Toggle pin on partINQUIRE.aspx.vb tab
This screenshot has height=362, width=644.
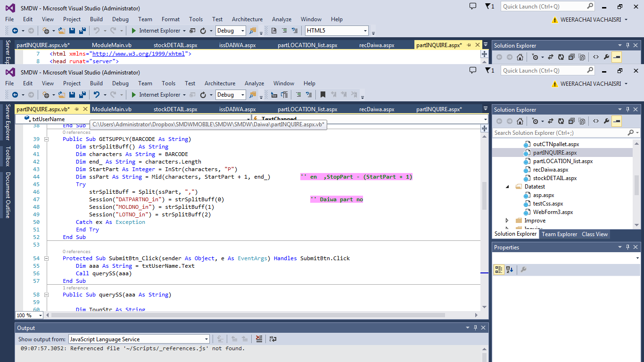click(77, 109)
